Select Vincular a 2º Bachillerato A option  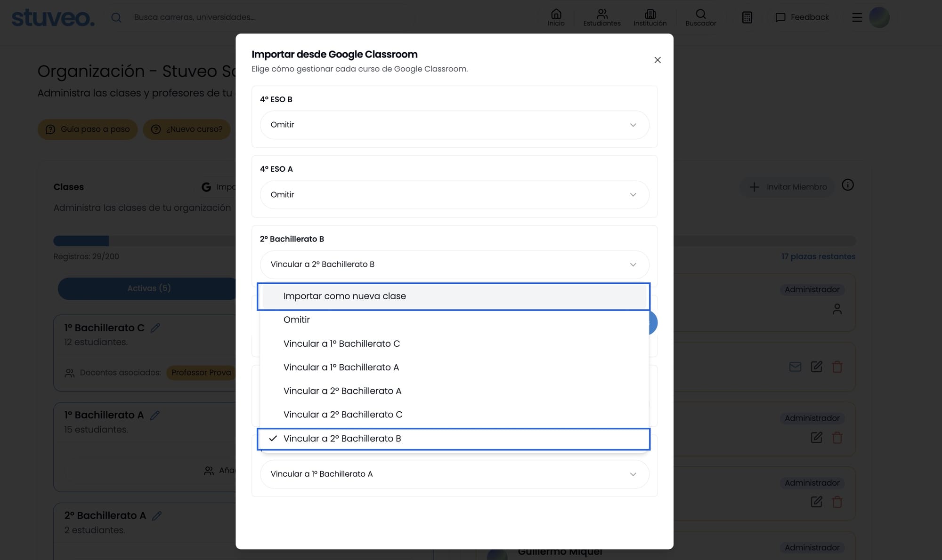[x=455, y=391]
